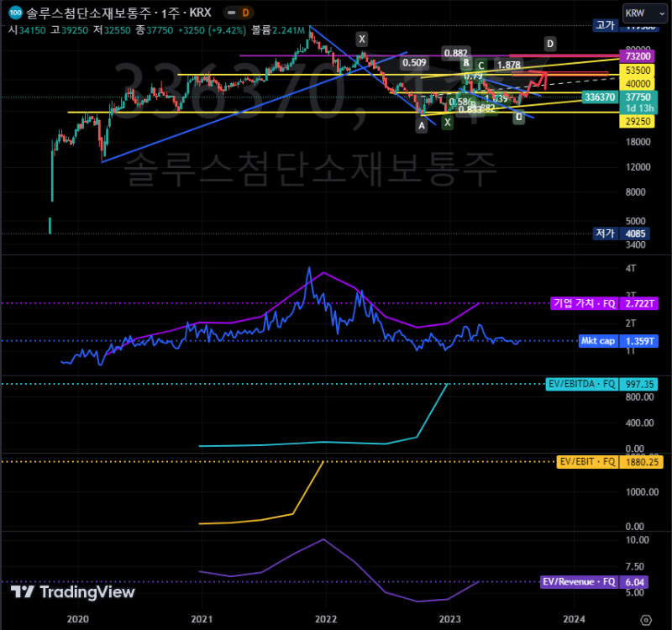The width and height of the screenshot is (672, 630).
Task: Click the 고39250 high value readout
Action: click(x=70, y=30)
